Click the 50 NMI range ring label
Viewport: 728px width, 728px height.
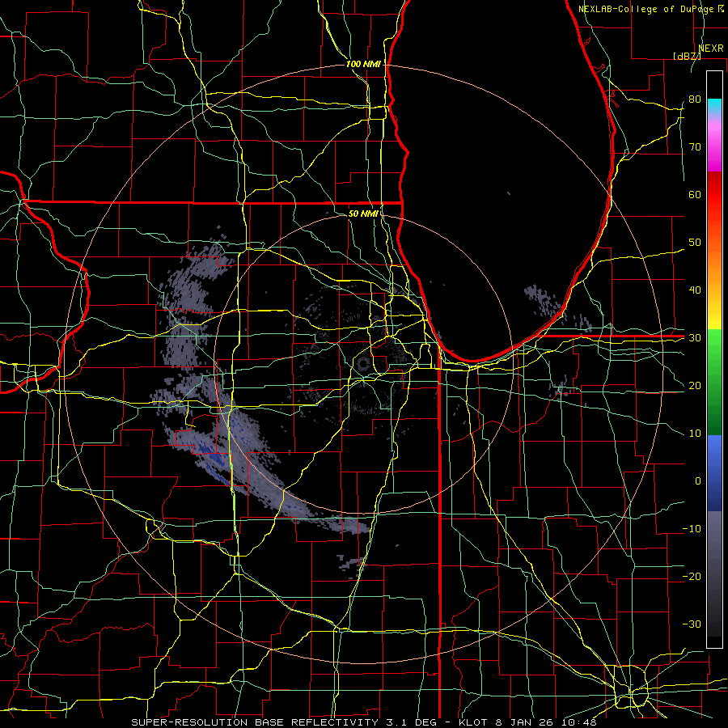tap(363, 214)
